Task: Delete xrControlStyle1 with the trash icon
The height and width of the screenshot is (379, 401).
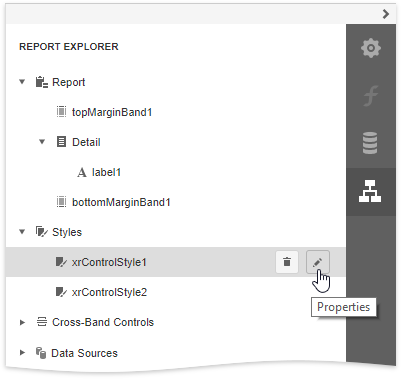Action: tap(287, 262)
